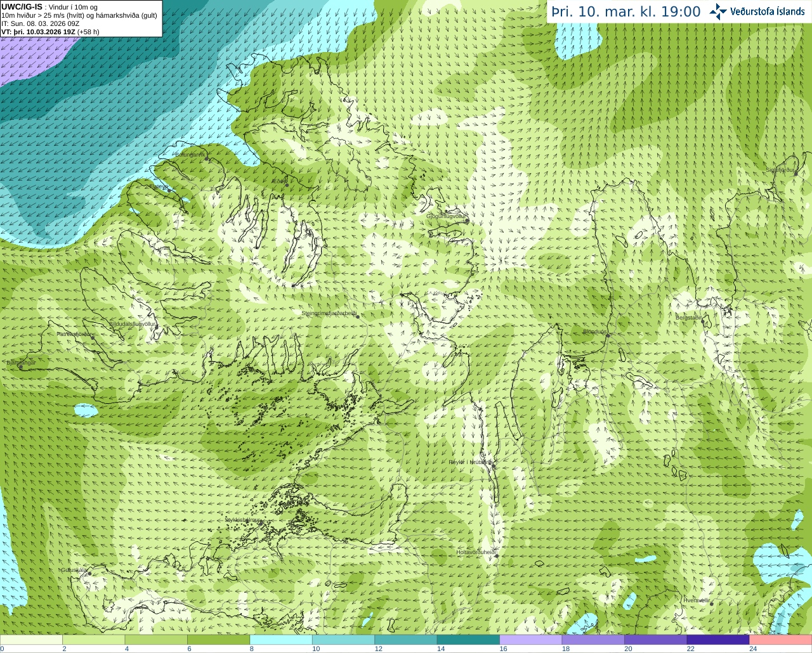812x653 pixels.
Task: Click the Bolungarvík station label
Action: (x=190, y=154)
